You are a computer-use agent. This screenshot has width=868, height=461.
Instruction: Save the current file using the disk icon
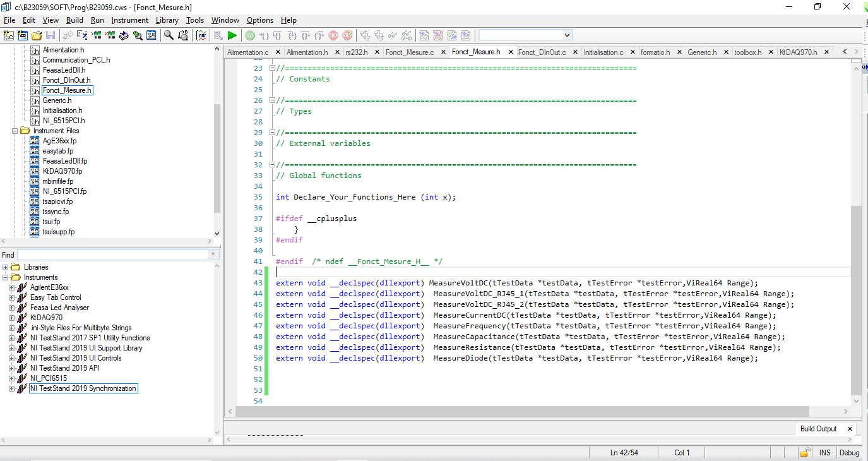pos(51,35)
